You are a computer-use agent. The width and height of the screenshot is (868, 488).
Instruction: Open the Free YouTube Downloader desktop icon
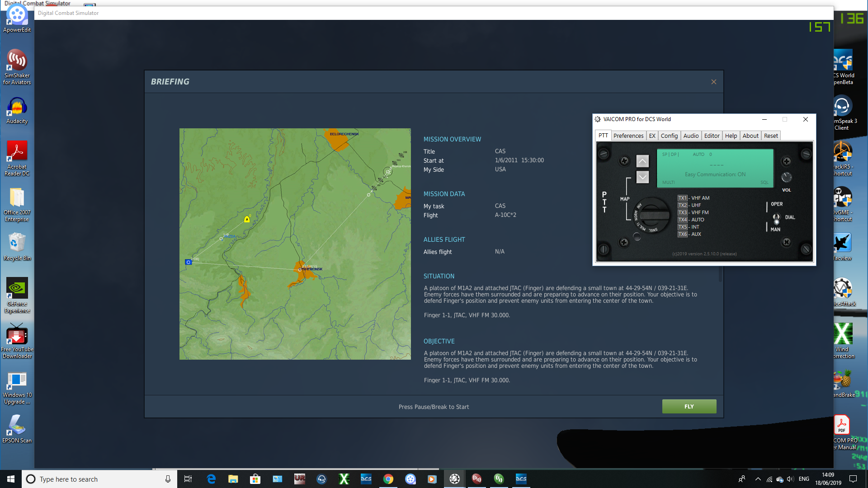[17, 341]
